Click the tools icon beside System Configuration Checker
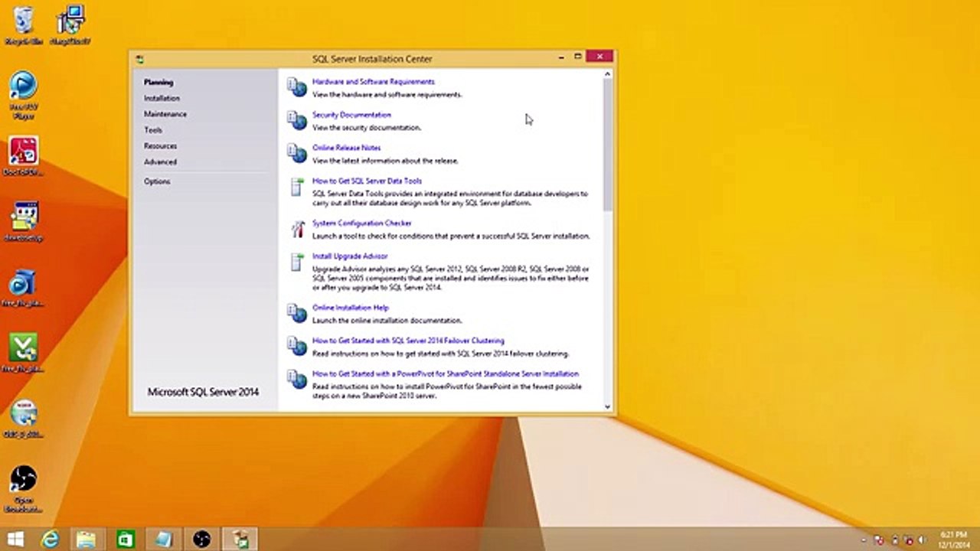Viewport: 980px width, 551px height. (297, 229)
